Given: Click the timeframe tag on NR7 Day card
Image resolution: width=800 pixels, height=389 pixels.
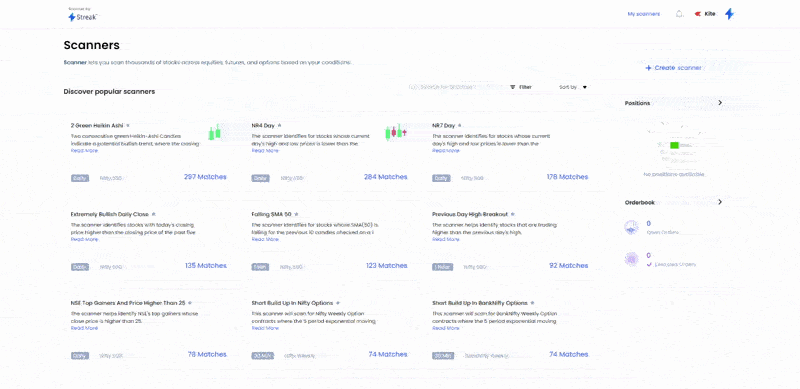Looking at the screenshot, I should (x=441, y=178).
